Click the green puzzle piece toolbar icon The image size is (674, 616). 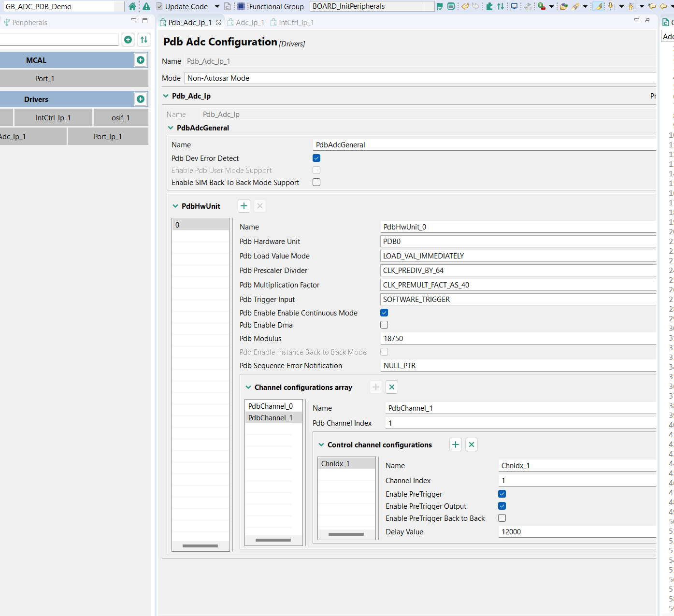coord(489,6)
